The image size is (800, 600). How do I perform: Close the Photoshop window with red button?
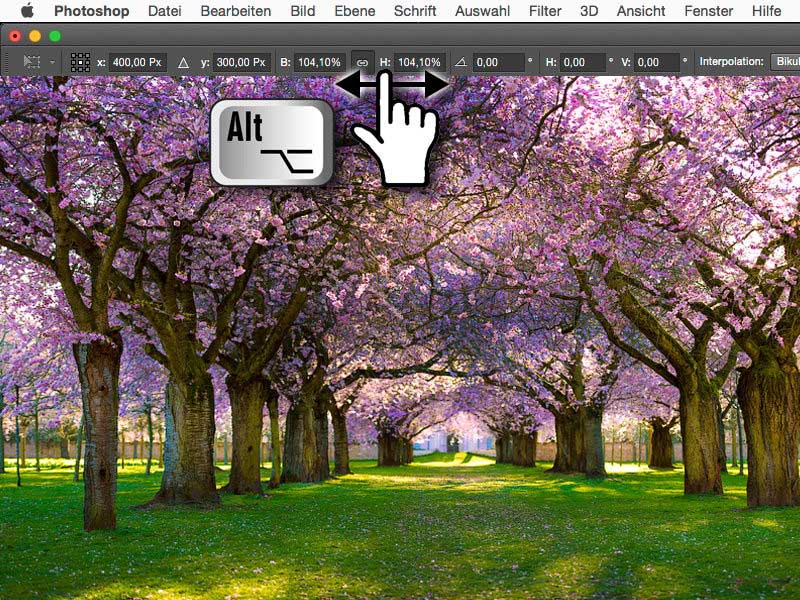[15, 36]
